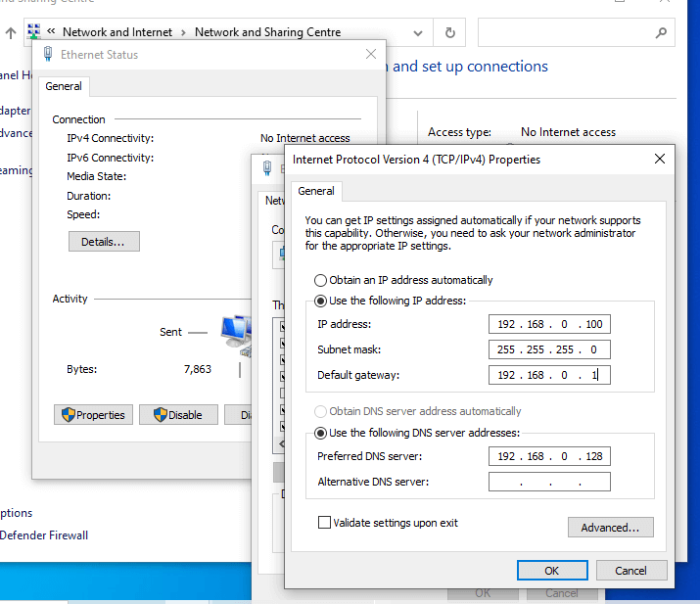The image size is (700, 604).
Task: Close the IPv4 Properties dialog with X
Action: pos(659,159)
